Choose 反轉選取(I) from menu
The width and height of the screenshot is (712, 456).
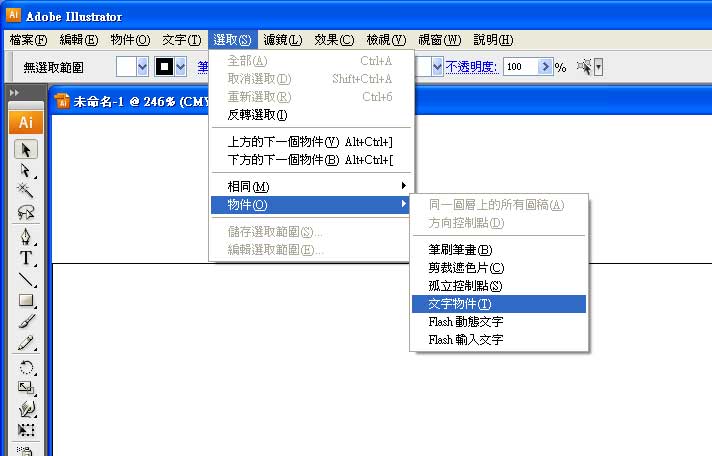[x=312, y=115]
